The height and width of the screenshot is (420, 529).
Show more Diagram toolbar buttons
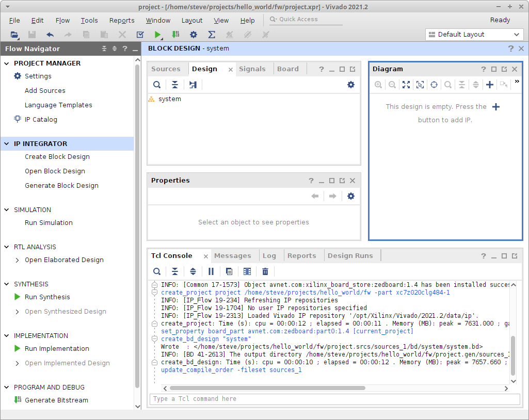(517, 82)
